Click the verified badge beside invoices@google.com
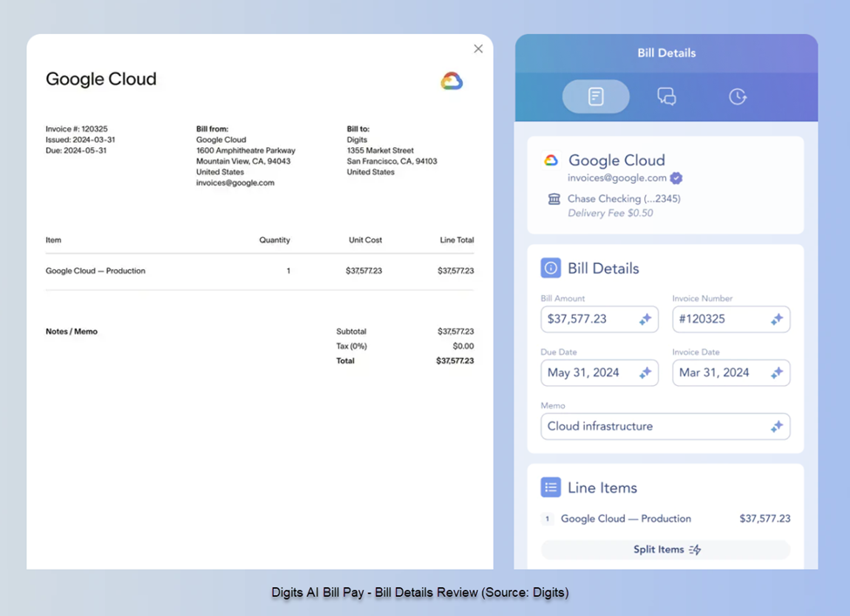This screenshot has width=850, height=616. click(676, 178)
